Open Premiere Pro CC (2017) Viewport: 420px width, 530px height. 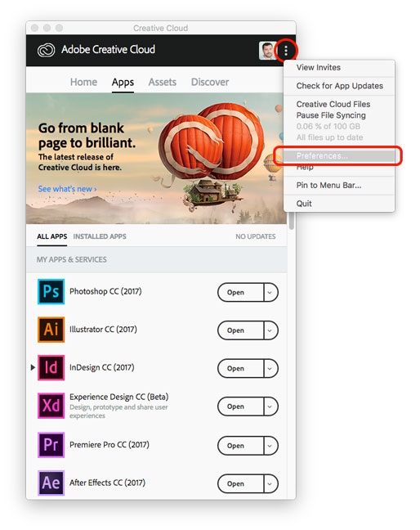(x=240, y=446)
